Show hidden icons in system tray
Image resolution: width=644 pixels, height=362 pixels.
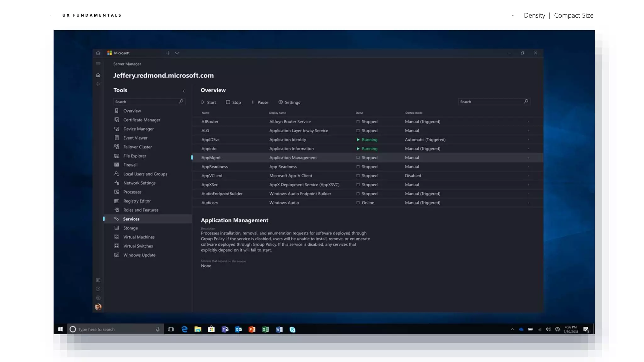pos(512,329)
